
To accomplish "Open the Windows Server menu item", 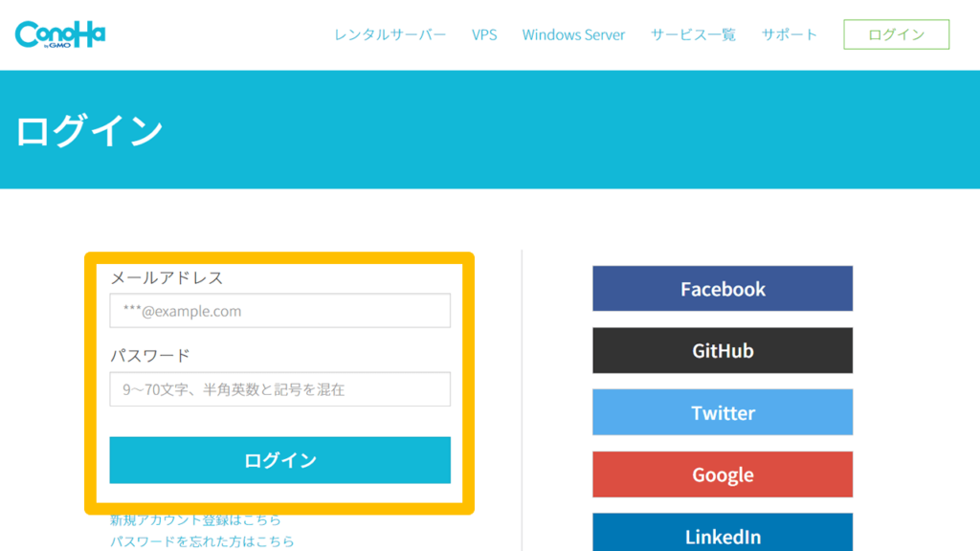I will (573, 34).
